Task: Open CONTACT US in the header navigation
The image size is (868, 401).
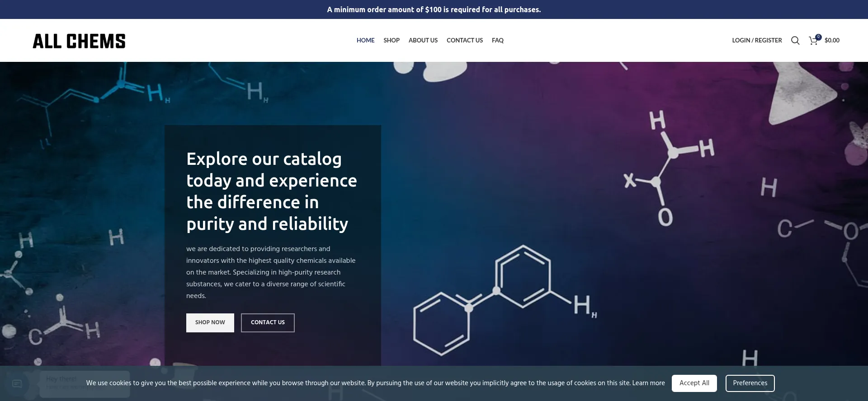Action: [464, 40]
